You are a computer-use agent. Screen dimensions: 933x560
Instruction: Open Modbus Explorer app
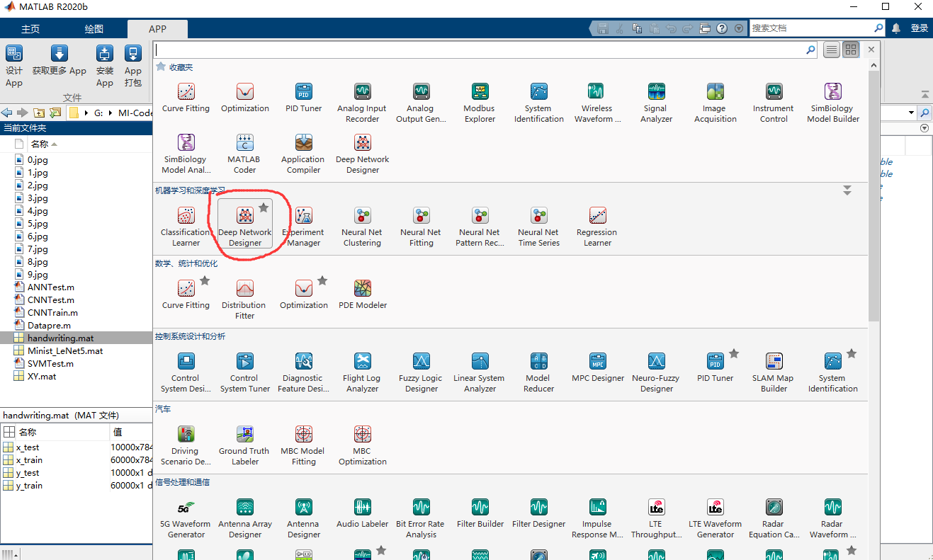coord(480,103)
